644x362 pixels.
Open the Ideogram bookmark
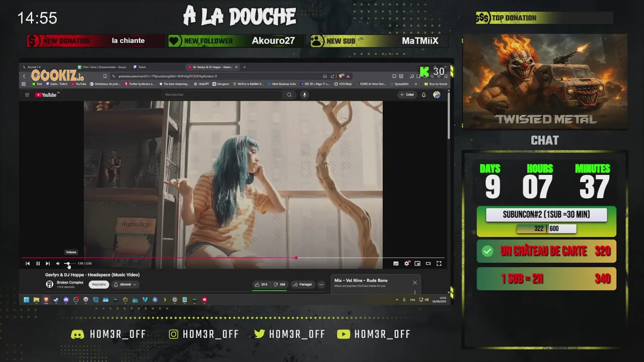[x=220, y=84]
